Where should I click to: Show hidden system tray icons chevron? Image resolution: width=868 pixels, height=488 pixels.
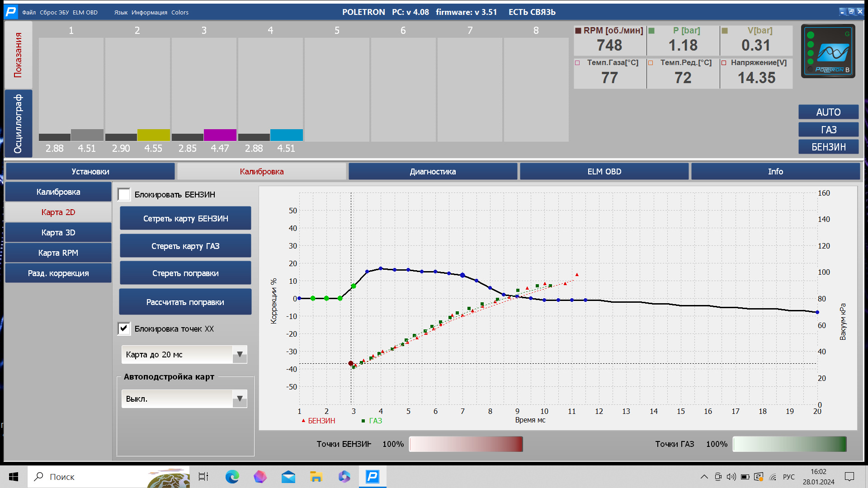[x=704, y=477]
